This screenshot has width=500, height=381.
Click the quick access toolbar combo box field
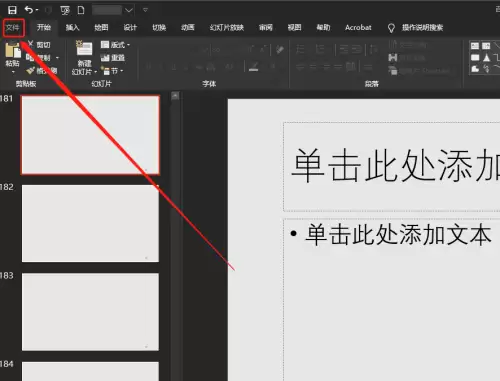point(107,10)
